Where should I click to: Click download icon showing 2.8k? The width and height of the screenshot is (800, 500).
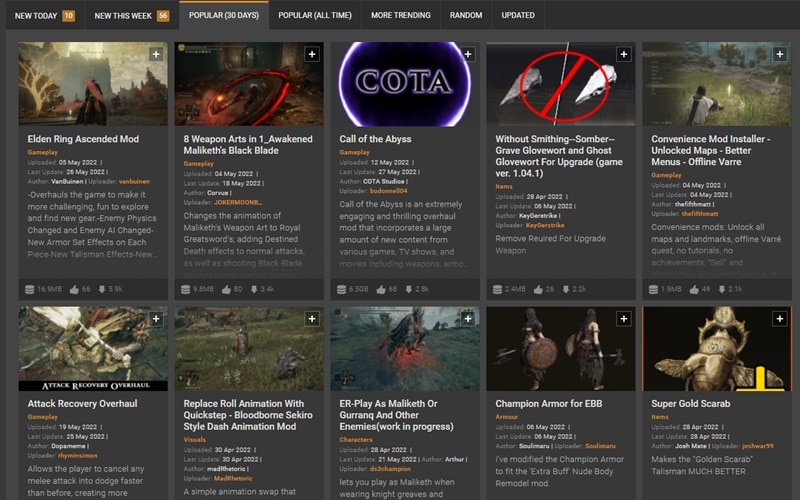(x=408, y=289)
